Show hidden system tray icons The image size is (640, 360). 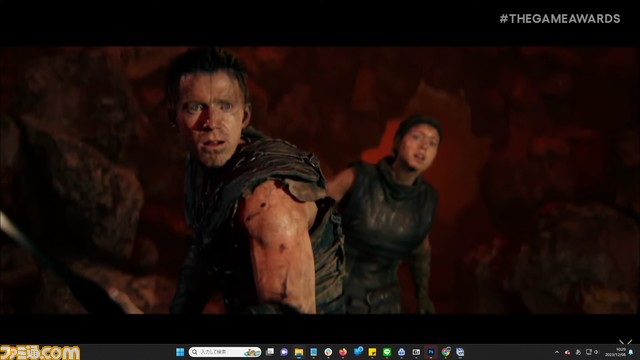tap(557, 352)
